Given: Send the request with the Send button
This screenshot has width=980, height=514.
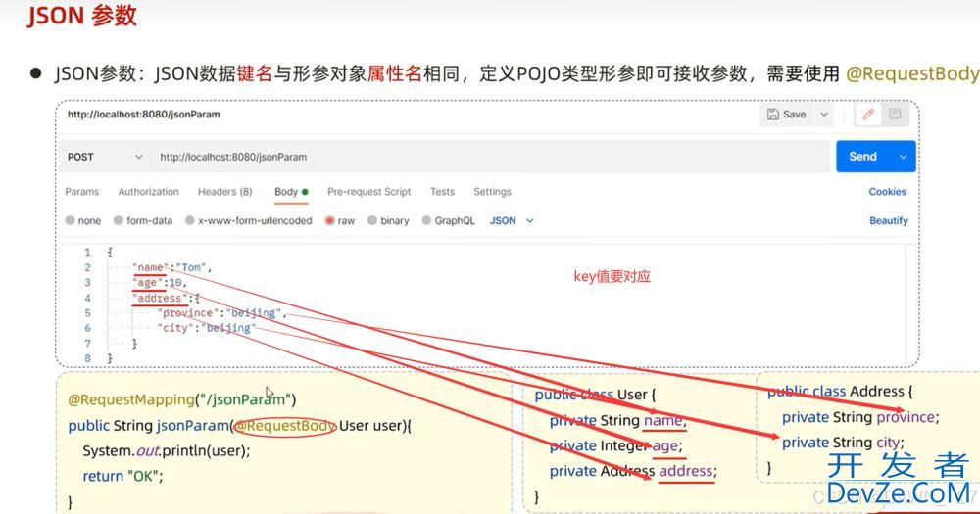Looking at the screenshot, I should tap(863, 156).
